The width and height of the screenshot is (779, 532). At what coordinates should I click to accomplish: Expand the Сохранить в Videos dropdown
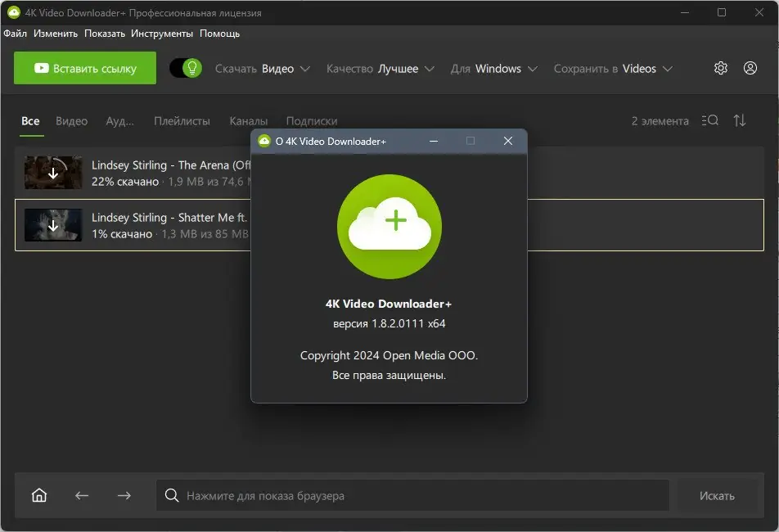[613, 69]
